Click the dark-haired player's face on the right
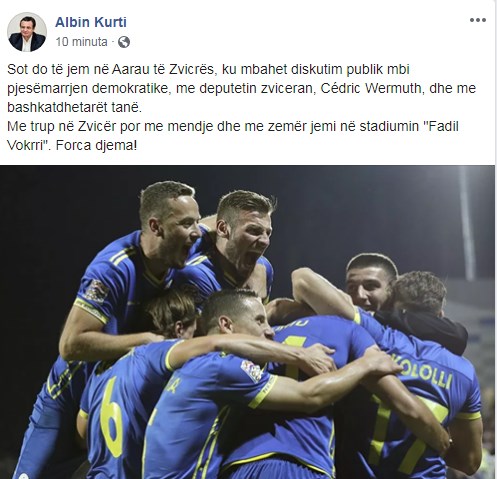 click(x=368, y=285)
